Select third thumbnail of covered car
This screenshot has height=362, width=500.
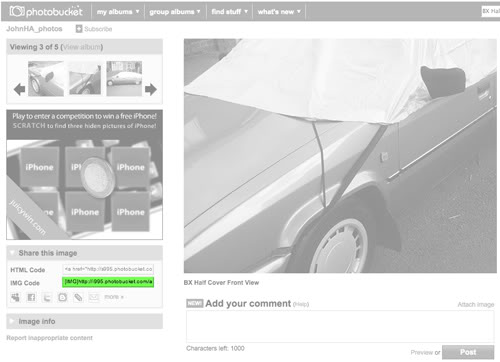pyautogui.click(x=124, y=79)
